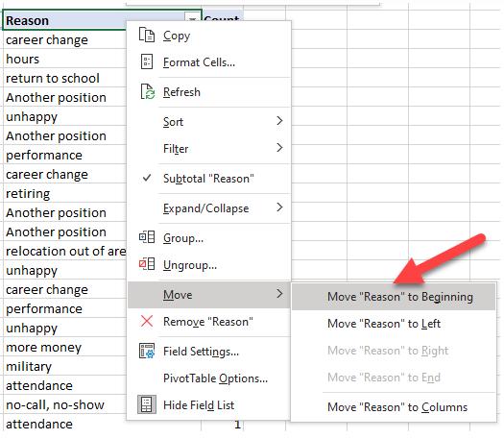Expand the Move submenu arrow
Screen dimensions: 504x439
(x=279, y=294)
